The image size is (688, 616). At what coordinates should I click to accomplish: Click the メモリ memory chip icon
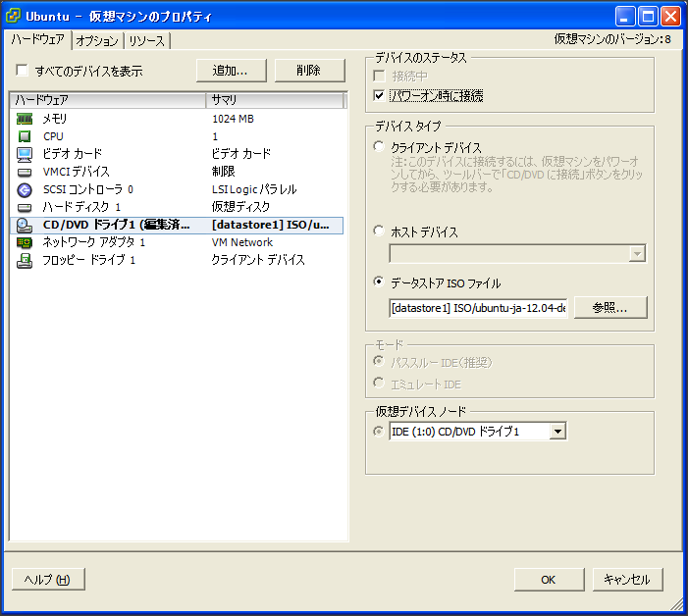click(25, 119)
